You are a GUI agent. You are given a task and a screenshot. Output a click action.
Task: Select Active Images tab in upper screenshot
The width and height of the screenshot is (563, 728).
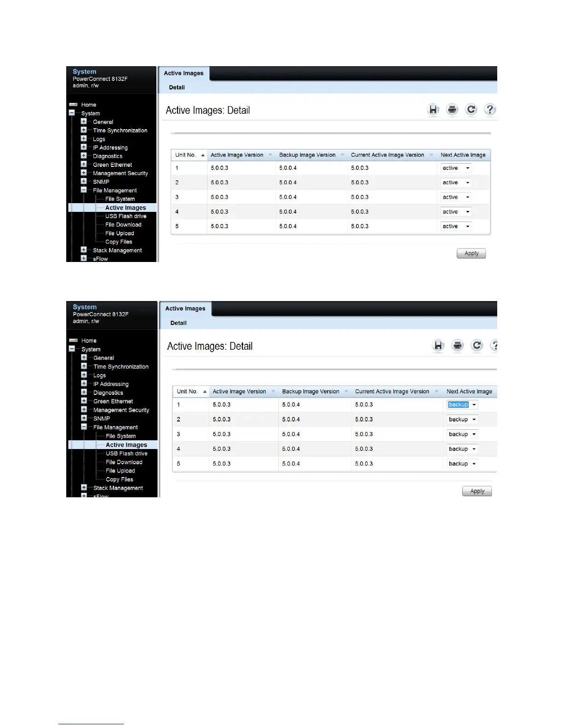coord(184,73)
